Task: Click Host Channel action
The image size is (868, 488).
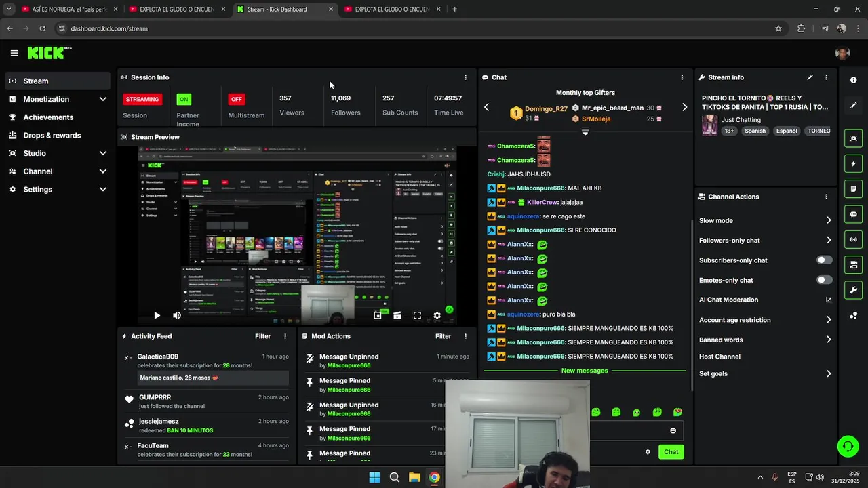Action: [x=719, y=357]
